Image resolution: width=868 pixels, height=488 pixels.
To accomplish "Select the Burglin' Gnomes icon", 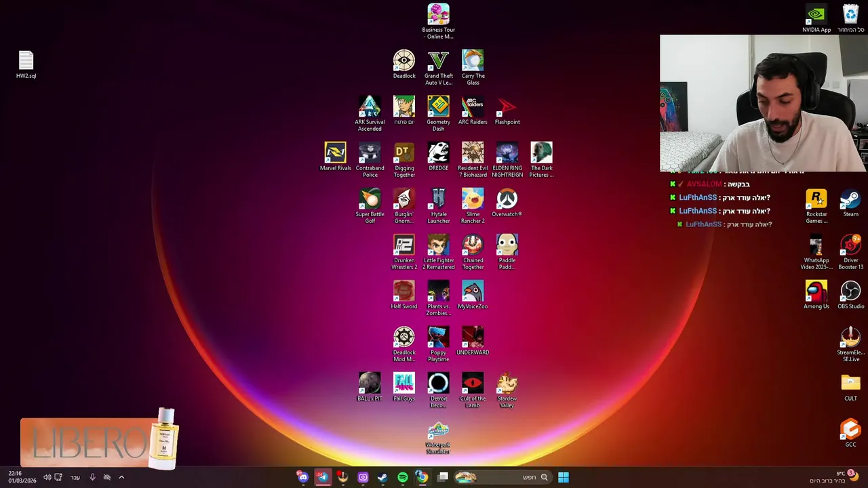I will 404,205.
